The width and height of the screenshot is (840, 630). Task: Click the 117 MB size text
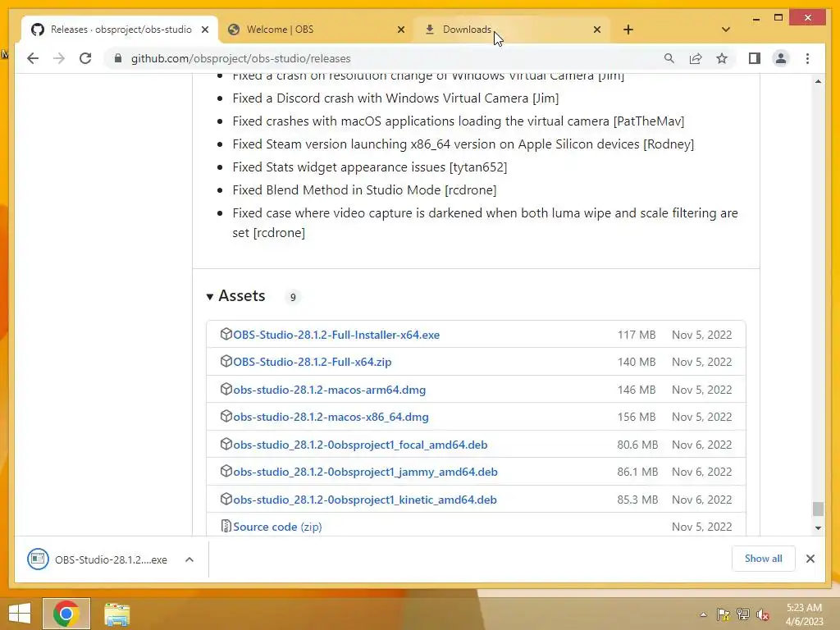point(637,335)
